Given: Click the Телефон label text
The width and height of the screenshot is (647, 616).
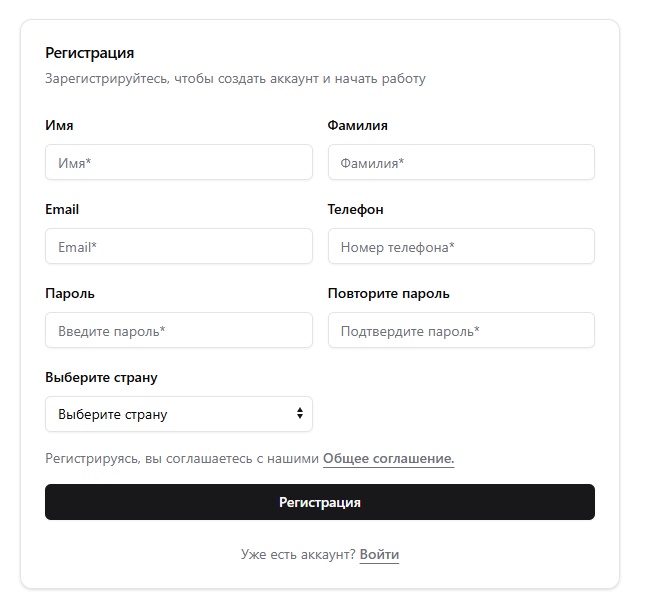Looking at the screenshot, I should pos(355,210).
